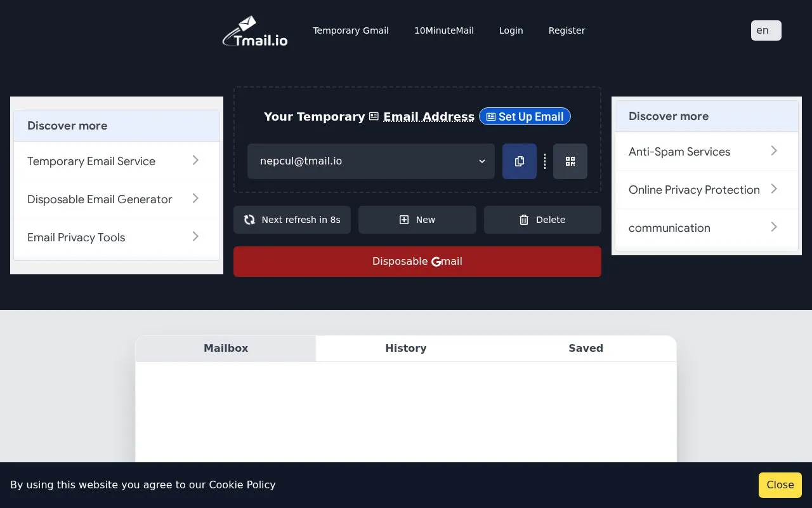812x508 pixels.
Task: Click the Email Address heading text
Action: [429, 117]
